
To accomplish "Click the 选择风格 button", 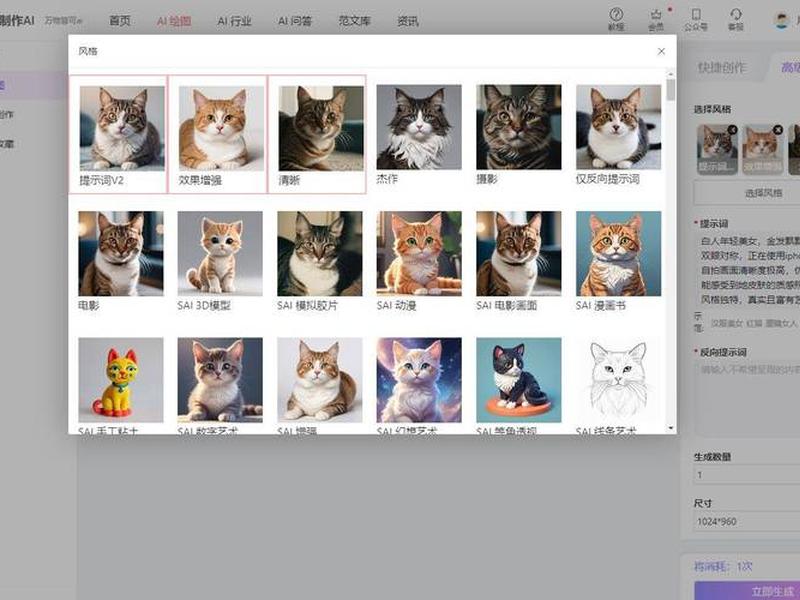I will (x=747, y=193).
